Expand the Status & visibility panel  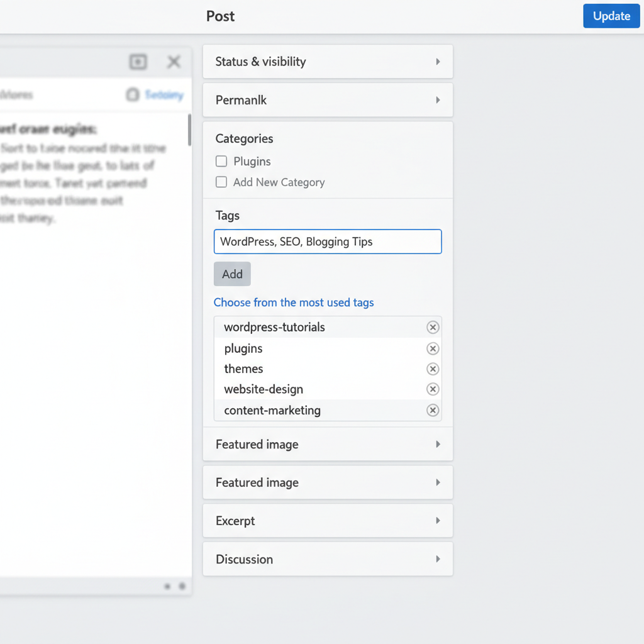(327, 62)
